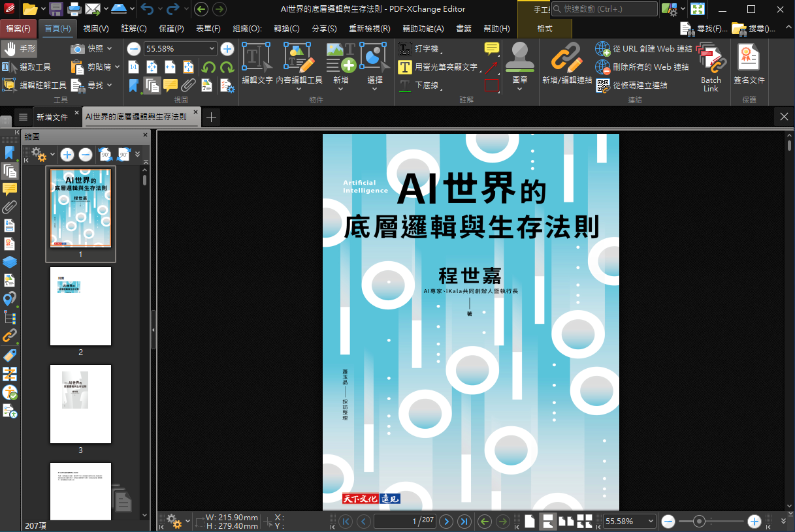Toggle the thumbnails pane button in ribbon
Image resolution: width=795 pixels, height=532 pixels.
pos(152,86)
